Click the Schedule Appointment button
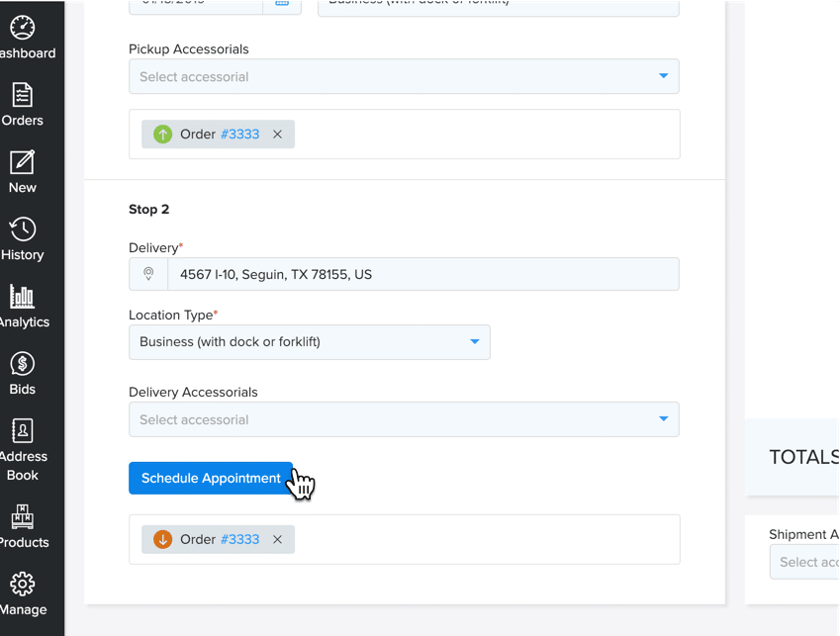Image resolution: width=840 pixels, height=636 pixels. (211, 478)
